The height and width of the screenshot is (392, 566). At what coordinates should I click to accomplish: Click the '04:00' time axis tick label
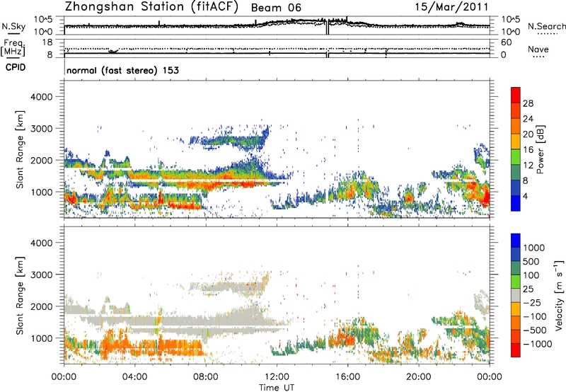point(134,377)
